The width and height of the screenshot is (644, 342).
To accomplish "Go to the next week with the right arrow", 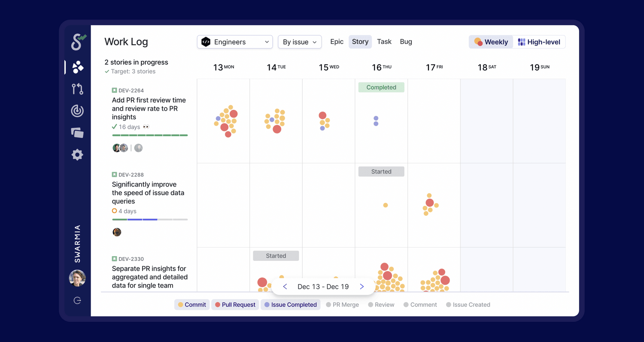I will coord(362,286).
